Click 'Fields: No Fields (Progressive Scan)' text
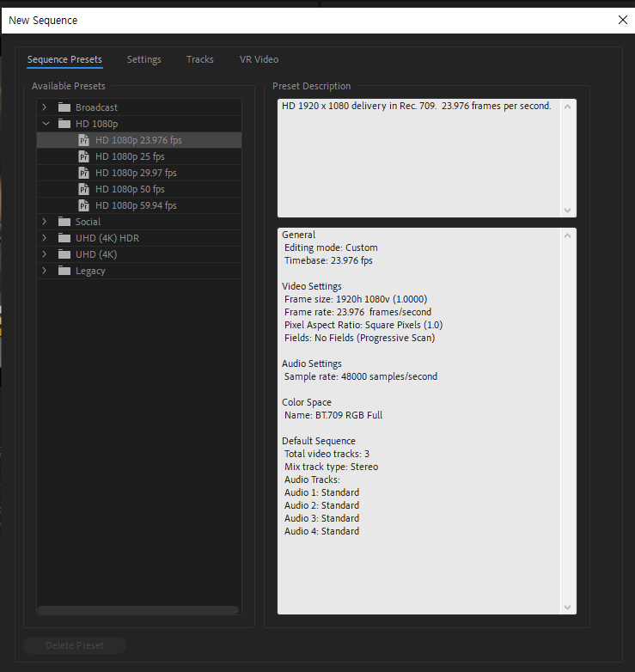Screen dimensions: 635x672 359,338
